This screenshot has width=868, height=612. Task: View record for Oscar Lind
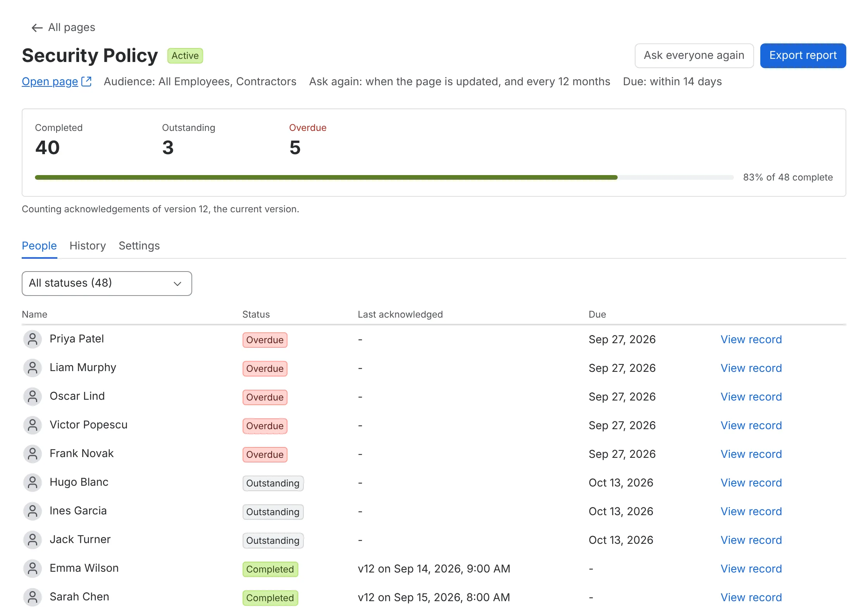[751, 397]
